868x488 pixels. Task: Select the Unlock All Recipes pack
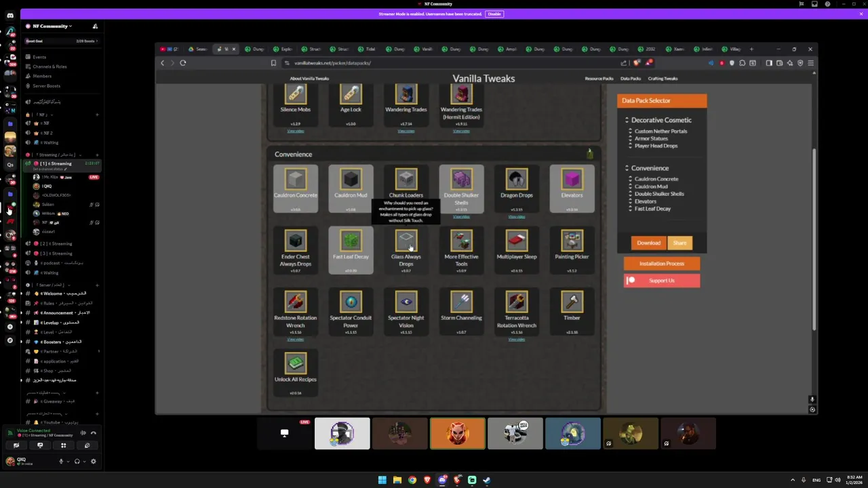[x=295, y=373]
